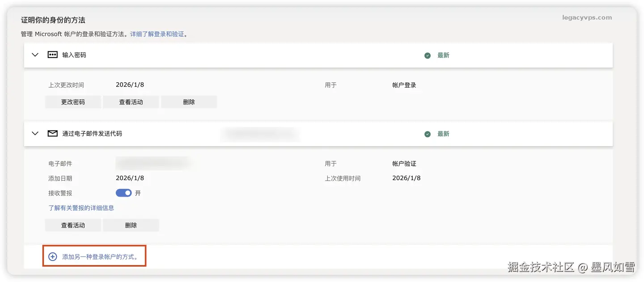The width and height of the screenshot is (644, 282).
Task: Click 删除 button under the password section
Action: pos(189,102)
